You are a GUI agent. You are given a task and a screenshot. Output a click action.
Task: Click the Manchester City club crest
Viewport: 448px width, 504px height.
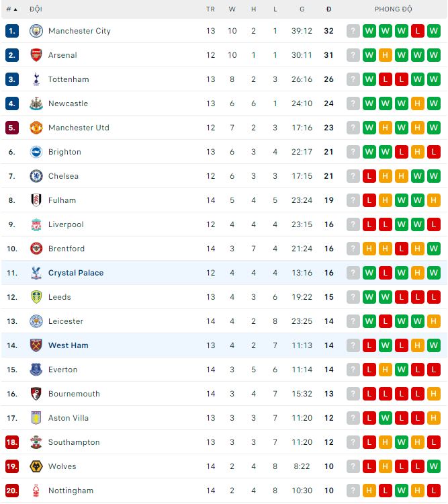[36, 31]
